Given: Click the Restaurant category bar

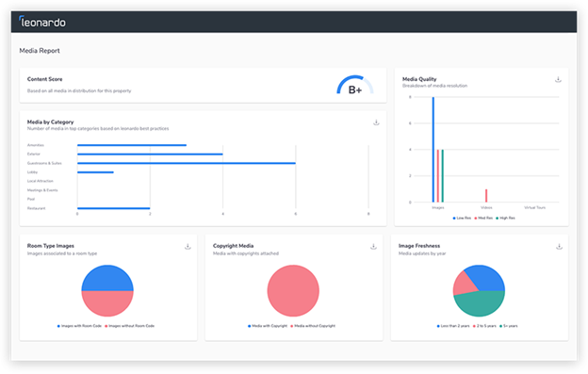Looking at the screenshot, I should (114, 208).
